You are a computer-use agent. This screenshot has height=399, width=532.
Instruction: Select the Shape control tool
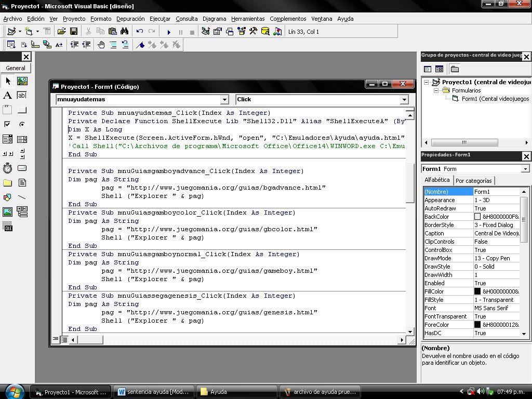7,197
